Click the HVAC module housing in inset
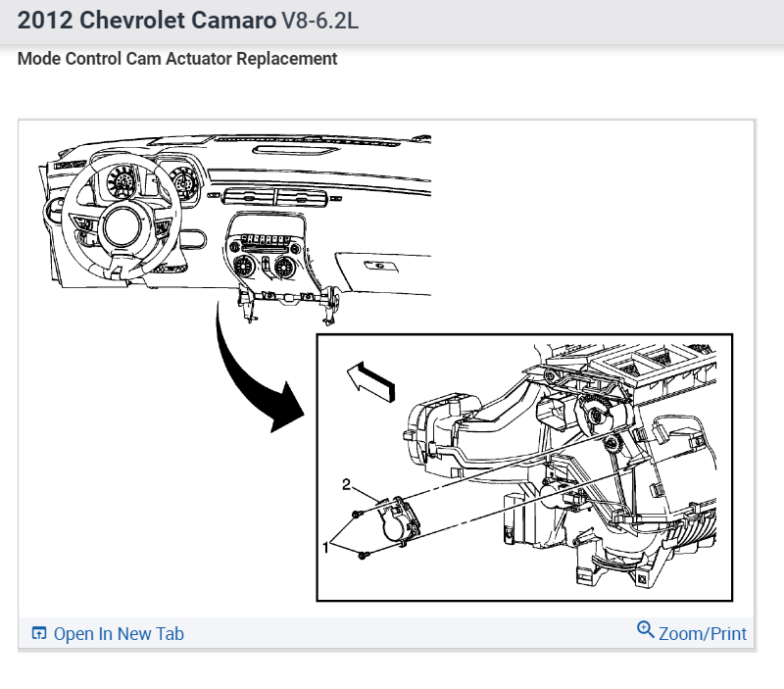Image resolution: width=784 pixels, height=689 pixels. pos(562,466)
